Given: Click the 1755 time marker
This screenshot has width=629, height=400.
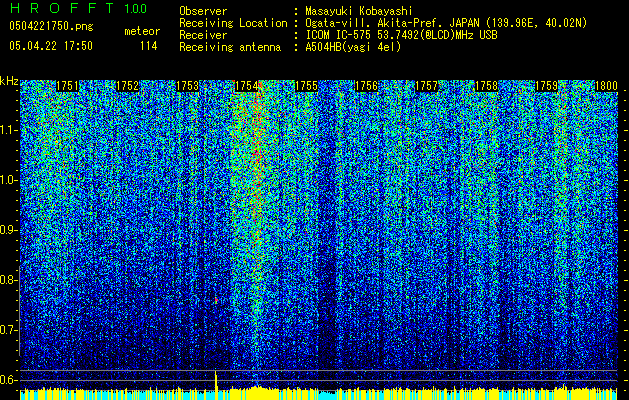Looking at the screenshot, I should (x=306, y=86).
